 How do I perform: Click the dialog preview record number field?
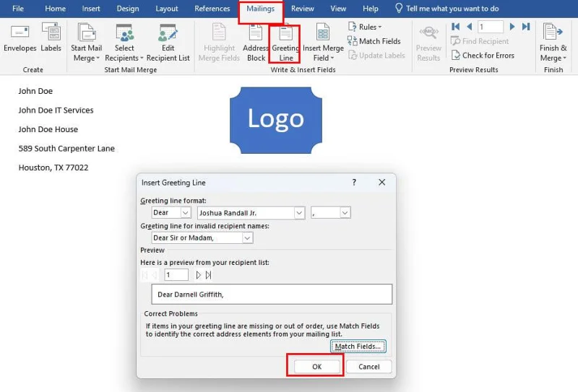(176, 275)
